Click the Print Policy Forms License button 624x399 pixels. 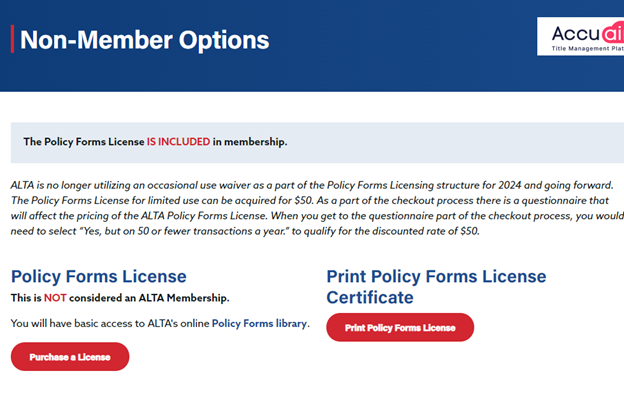400,327
